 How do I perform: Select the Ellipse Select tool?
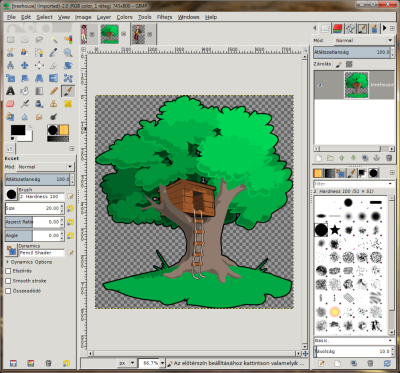[x=25, y=40]
